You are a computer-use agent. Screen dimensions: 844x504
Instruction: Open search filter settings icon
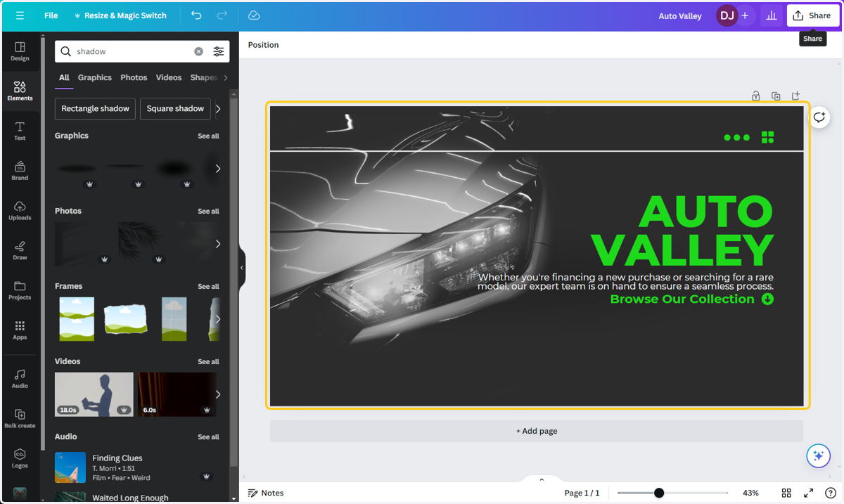tap(219, 51)
